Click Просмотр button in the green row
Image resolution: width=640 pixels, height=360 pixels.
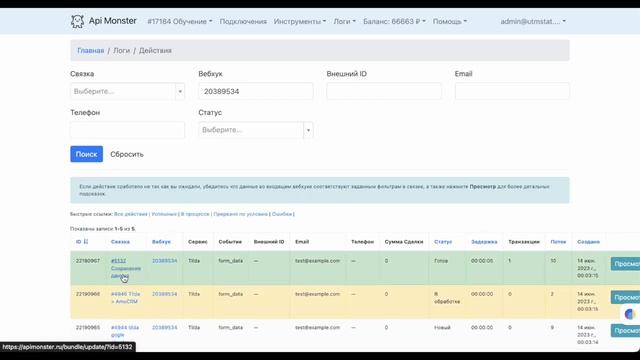pyautogui.click(x=625, y=264)
